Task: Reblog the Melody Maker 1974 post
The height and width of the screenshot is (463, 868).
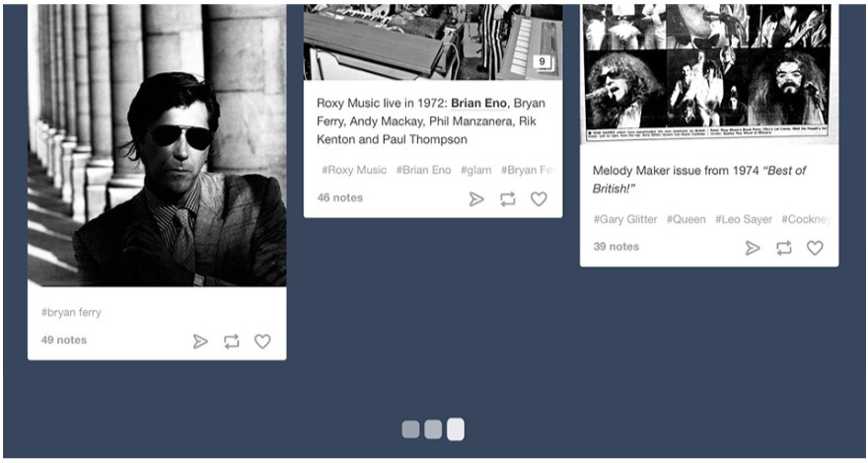Action: pyautogui.click(x=783, y=248)
